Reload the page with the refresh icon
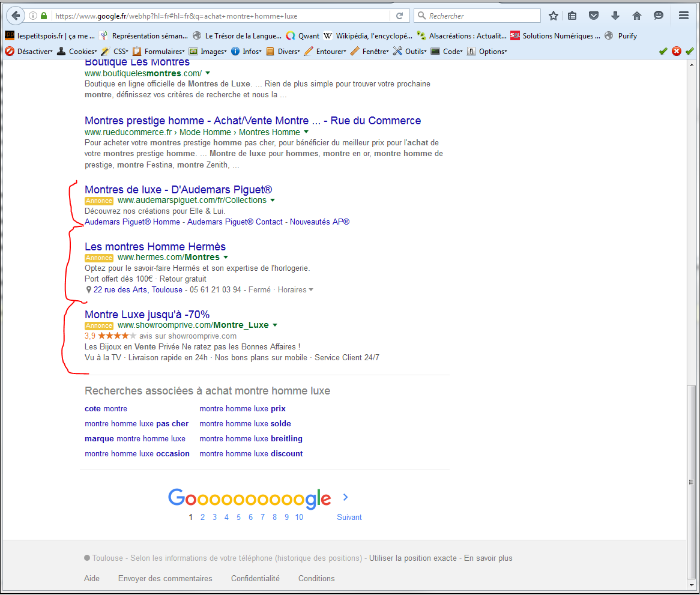 pos(400,16)
